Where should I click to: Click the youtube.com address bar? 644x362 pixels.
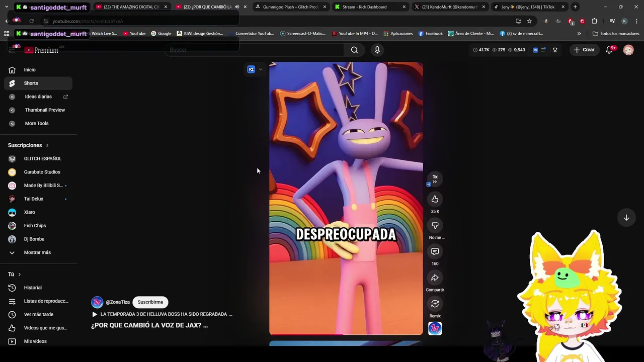point(277,21)
